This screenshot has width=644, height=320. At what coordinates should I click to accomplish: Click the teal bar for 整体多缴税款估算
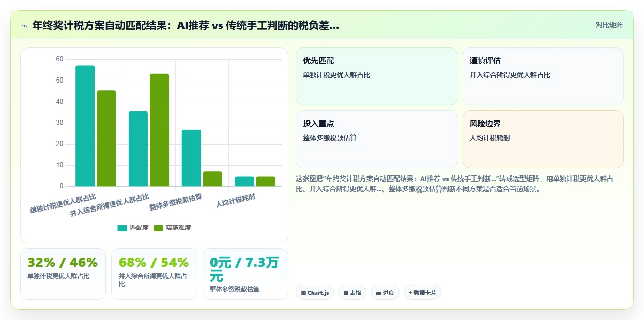[x=191, y=158]
